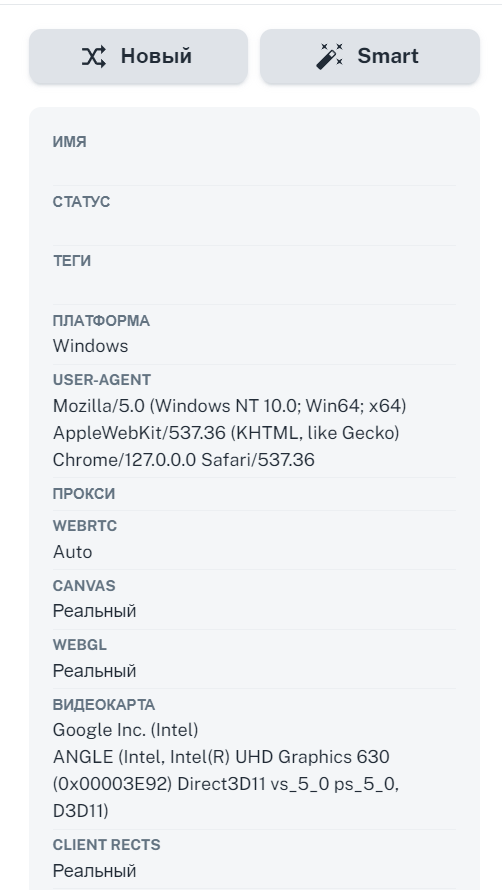Click the Client Rects Реальный value
The height and width of the screenshot is (890, 502).
[x=94, y=871]
